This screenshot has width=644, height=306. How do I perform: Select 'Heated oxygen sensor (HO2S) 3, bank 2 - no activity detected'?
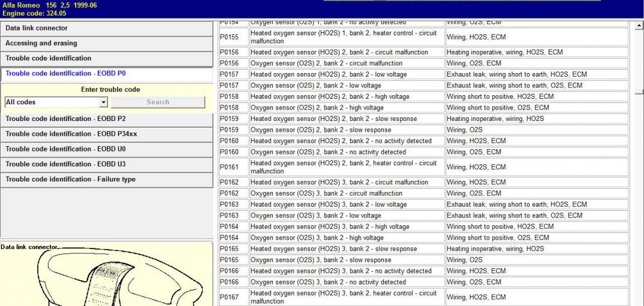pos(347,271)
